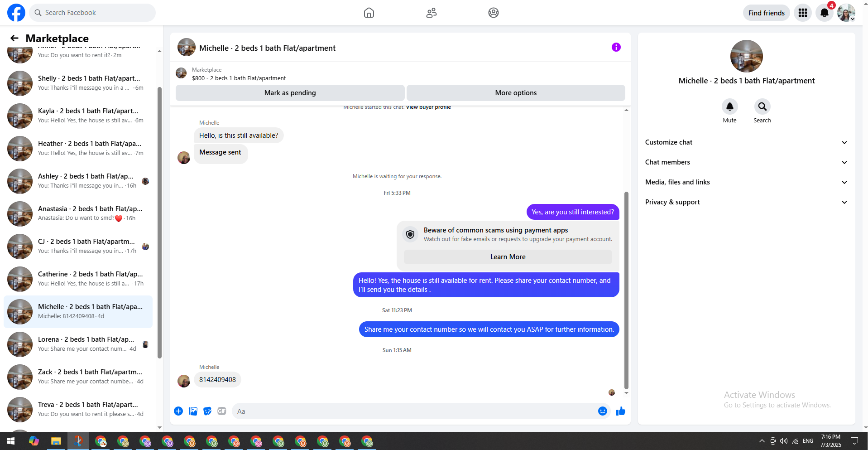Open Windows Start menu
The width and height of the screenshot is (868, 450).
point(11,441)
